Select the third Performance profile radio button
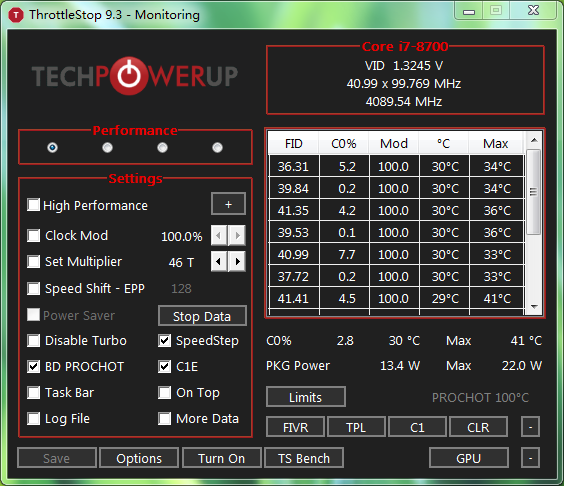The image size is (564, 486). [x=163, y=147]
